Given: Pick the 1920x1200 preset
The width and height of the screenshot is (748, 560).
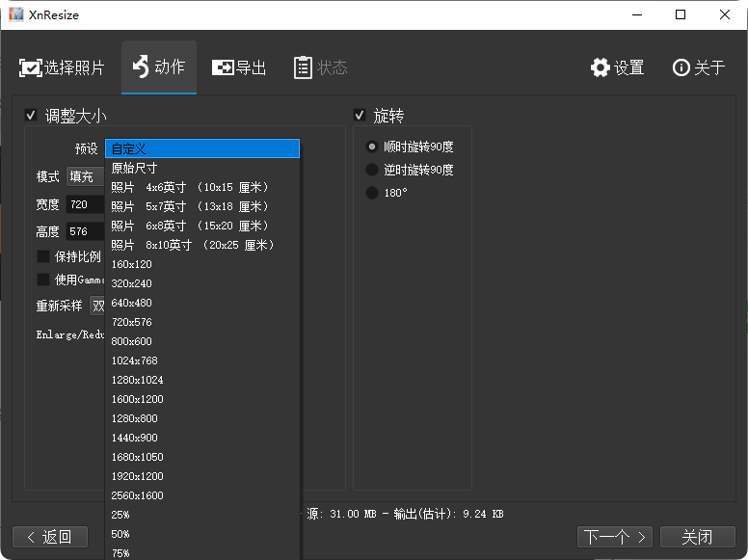Looking at the screenshot, I should coord(202,476).
